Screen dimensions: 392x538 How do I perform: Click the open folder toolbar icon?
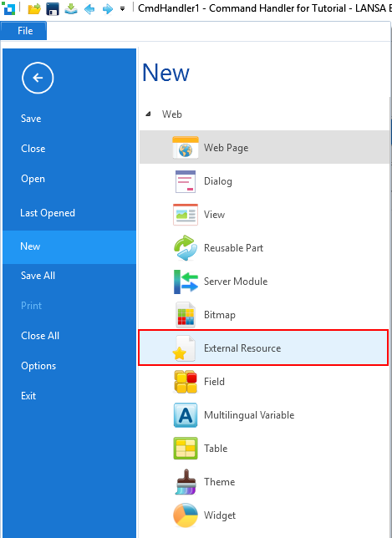click(x=34, y=9)
